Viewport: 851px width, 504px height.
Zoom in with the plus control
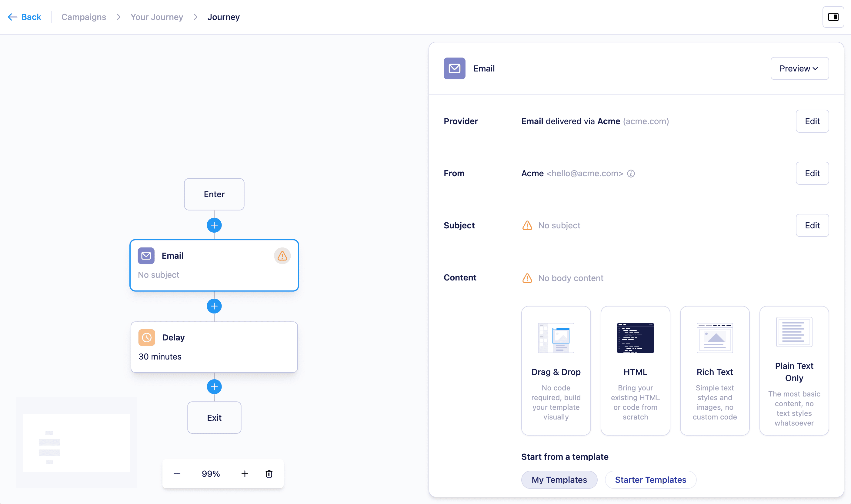245,473
